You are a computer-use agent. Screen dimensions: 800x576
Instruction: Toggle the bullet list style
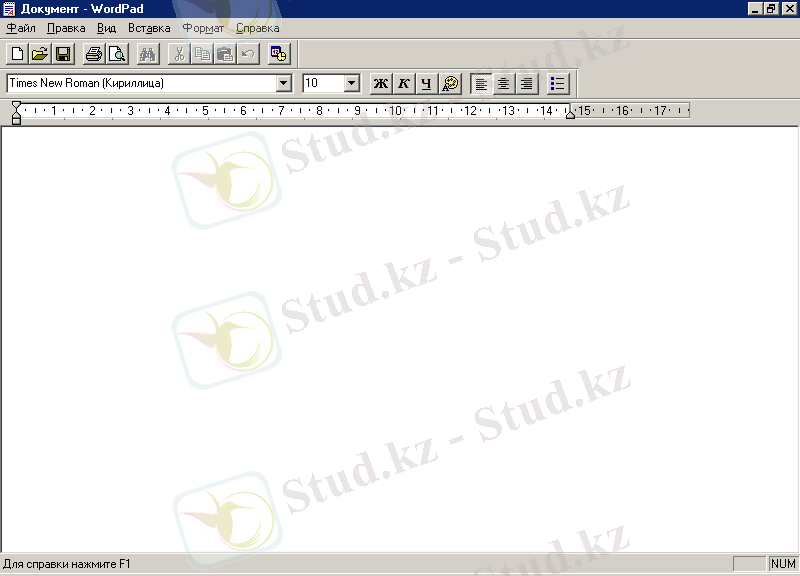(559, 84)
